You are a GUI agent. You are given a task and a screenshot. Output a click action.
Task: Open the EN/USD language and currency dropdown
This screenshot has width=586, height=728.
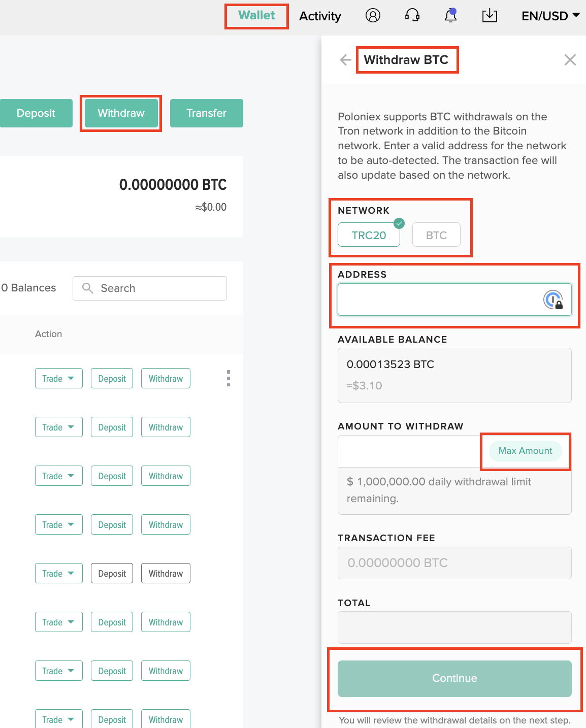click(x=550, y=16)
